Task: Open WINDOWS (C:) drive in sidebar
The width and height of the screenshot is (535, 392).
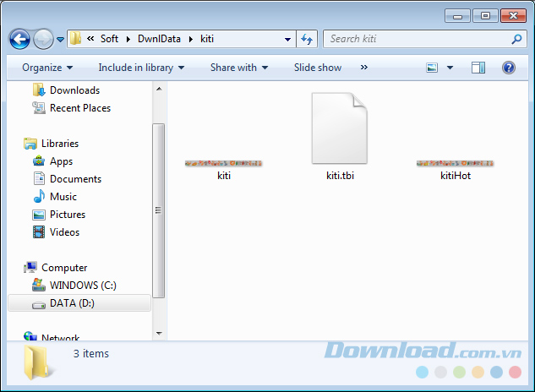Action: [x=82, y=286]
